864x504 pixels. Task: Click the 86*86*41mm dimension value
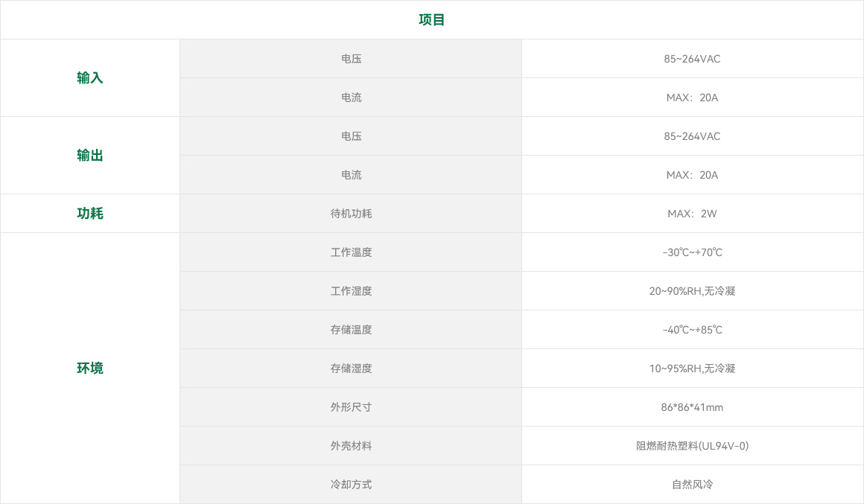coord(692,407)
